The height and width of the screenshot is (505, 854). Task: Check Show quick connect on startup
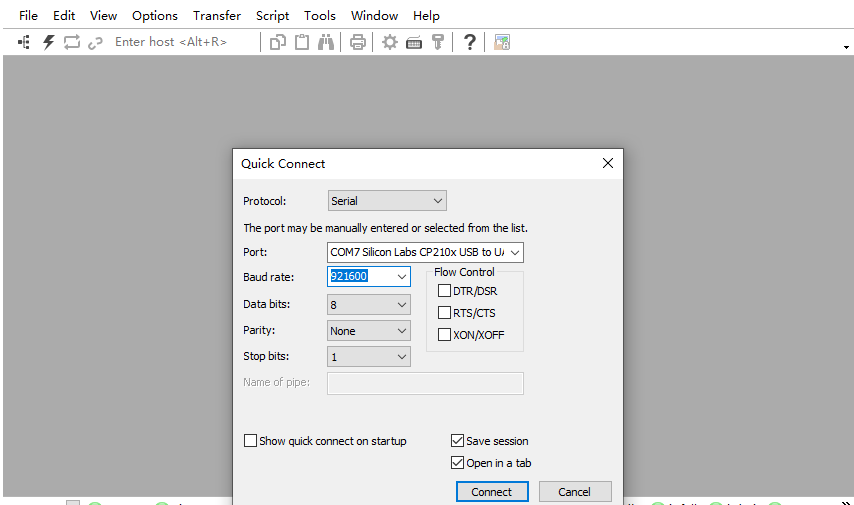250,441
